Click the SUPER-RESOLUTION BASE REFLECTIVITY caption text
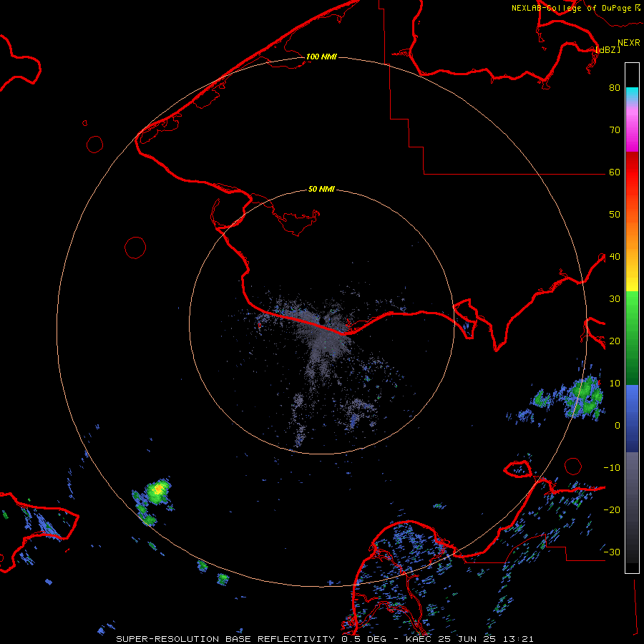This screenshot has width=644, height=644. click(x=225, y=639)
